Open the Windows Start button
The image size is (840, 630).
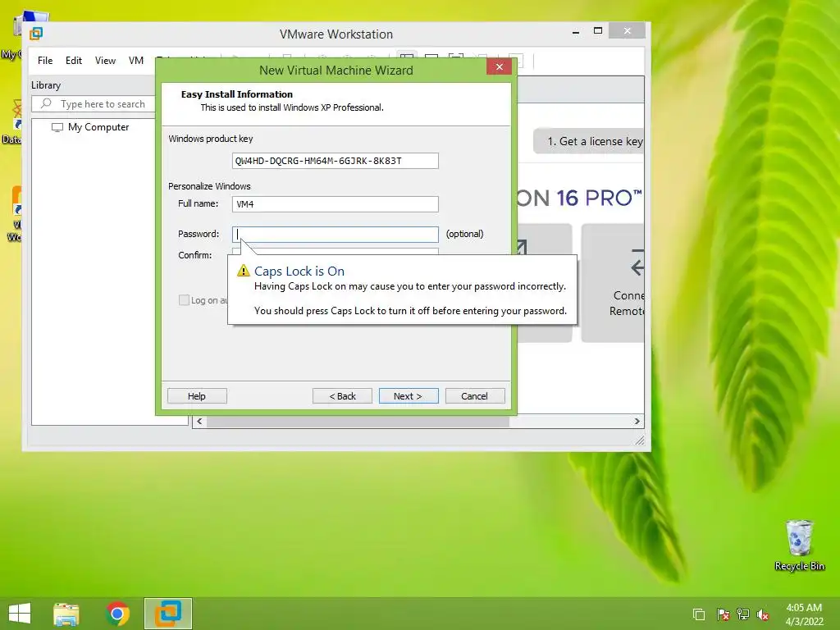[x=20, y=614]
